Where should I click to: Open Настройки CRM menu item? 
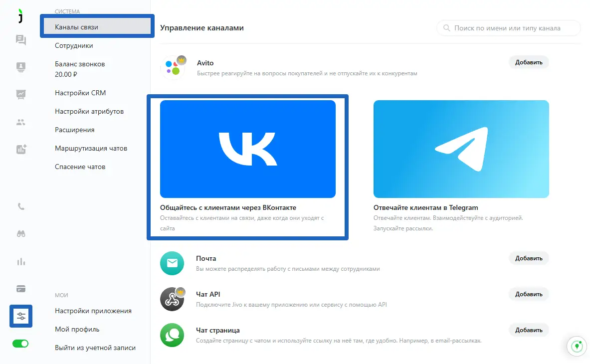click(80, 93)
